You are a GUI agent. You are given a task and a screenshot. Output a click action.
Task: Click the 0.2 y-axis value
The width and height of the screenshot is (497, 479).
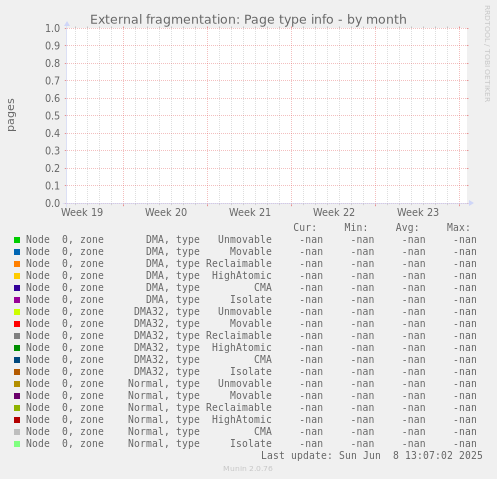click(x=53, y=168)
